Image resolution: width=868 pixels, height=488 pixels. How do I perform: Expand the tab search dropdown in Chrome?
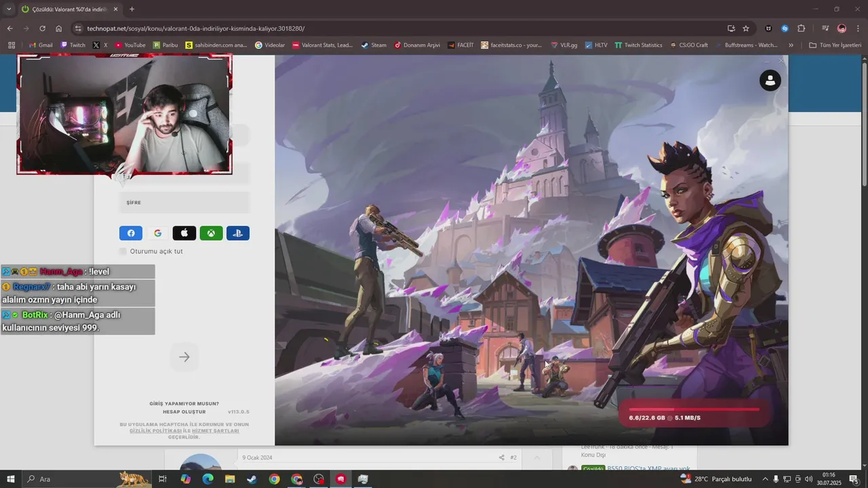click(9, 9)
